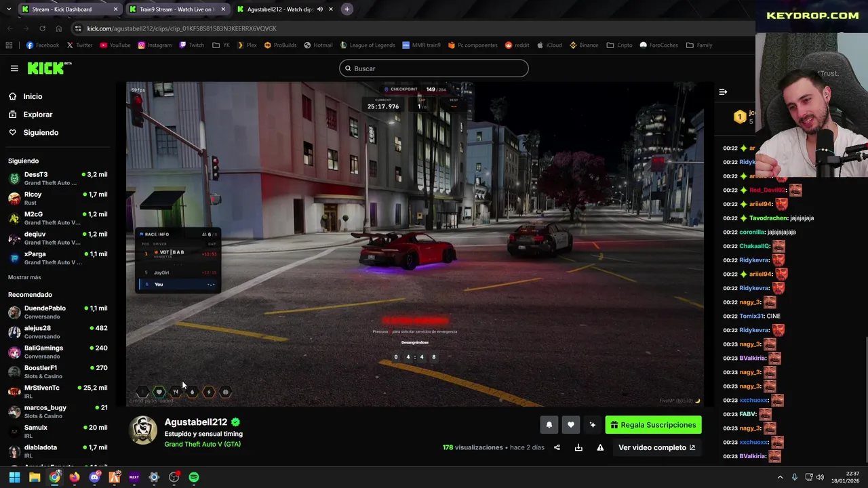
Task: Close the Train9 Stream tab
Action: coord(223,9)
